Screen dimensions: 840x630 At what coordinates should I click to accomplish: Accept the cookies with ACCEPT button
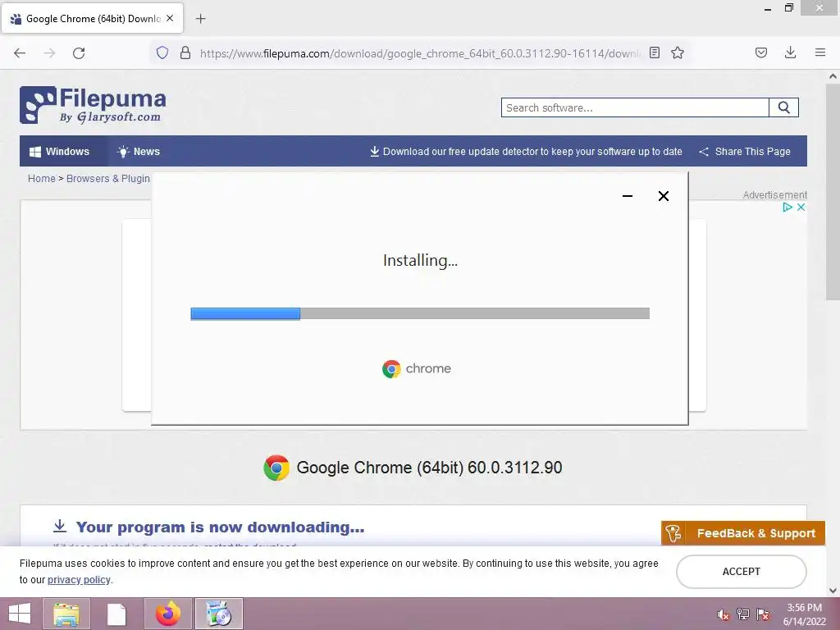click(741, 572)
